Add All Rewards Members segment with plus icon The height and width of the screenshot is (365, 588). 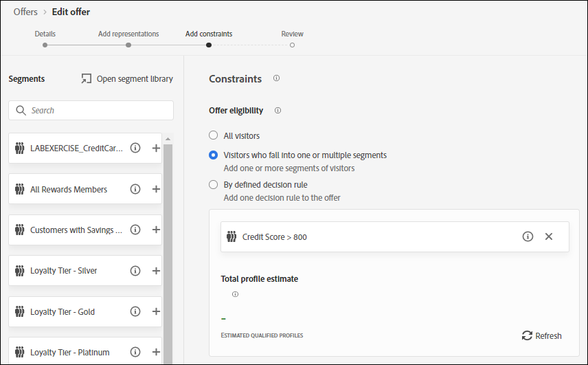(x=156, y=189)
